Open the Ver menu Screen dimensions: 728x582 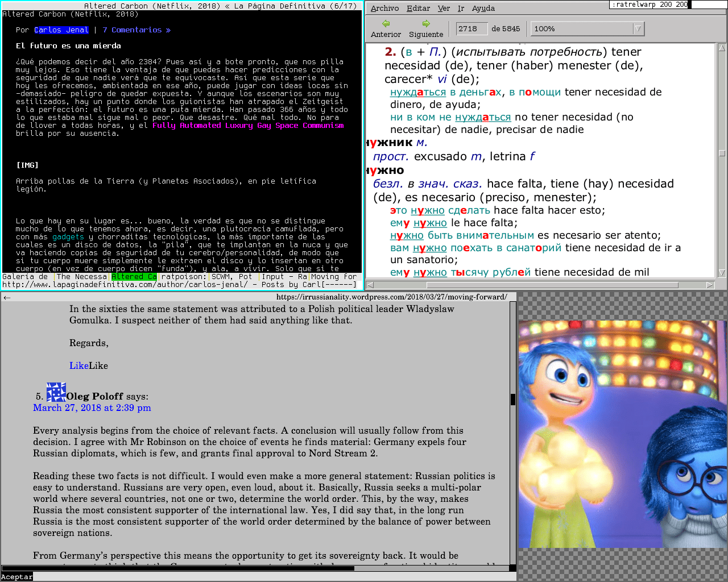click(444, 8)
